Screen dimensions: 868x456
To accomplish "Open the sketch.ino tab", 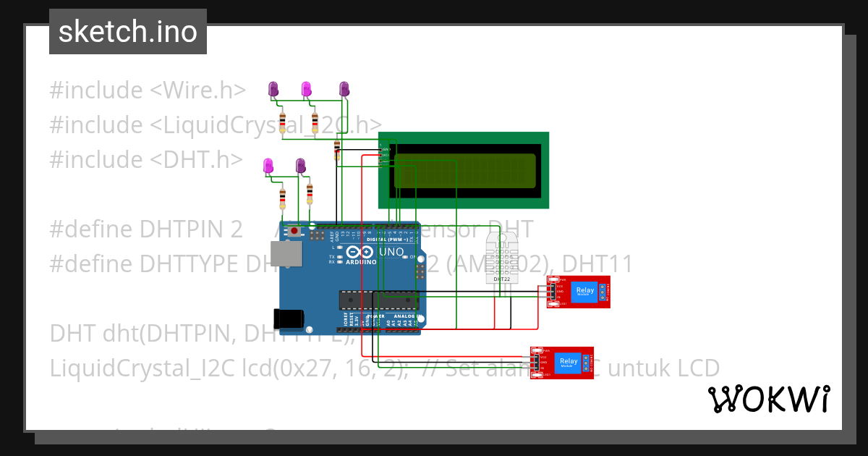I will pos(127,31).
